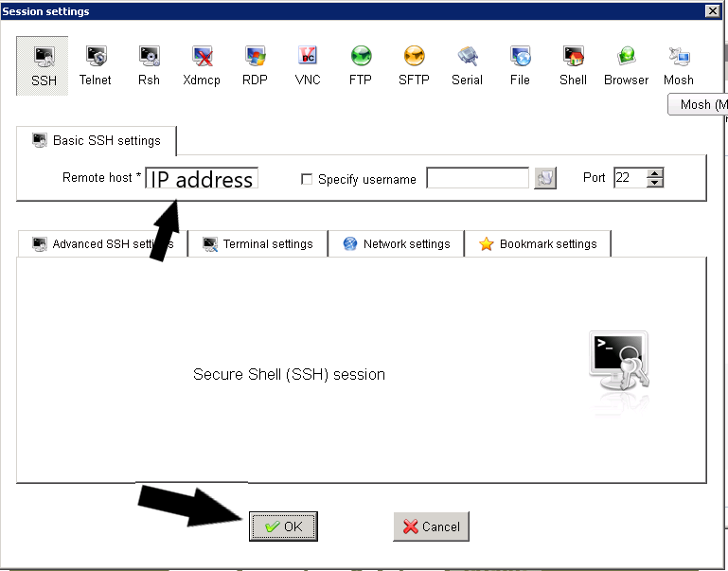Screen dimensions: 728x571
Task: Pick the FTP session icon
Action: click(361, 66)
